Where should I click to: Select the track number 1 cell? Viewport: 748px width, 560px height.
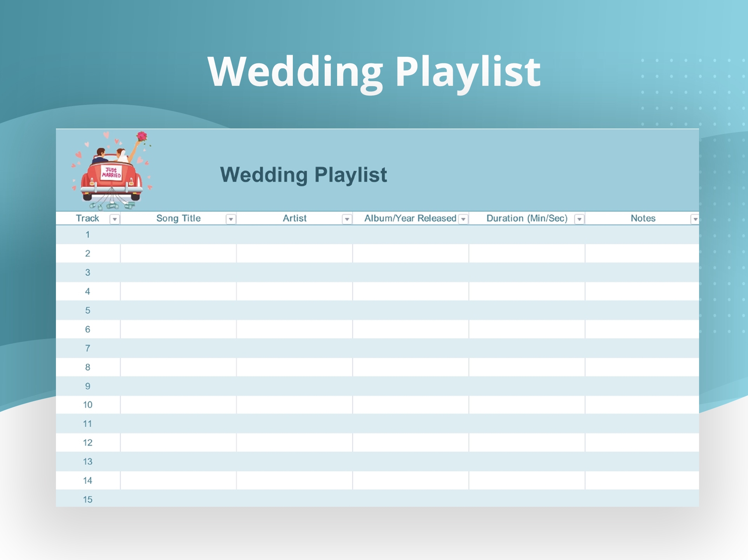(88, 235)
